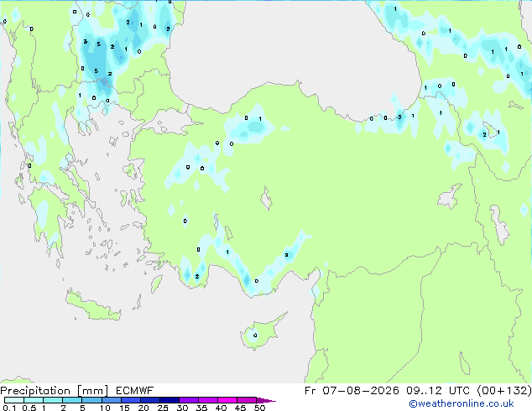
Task: Click the "Precipitation" title word
Action: [35, 391]
